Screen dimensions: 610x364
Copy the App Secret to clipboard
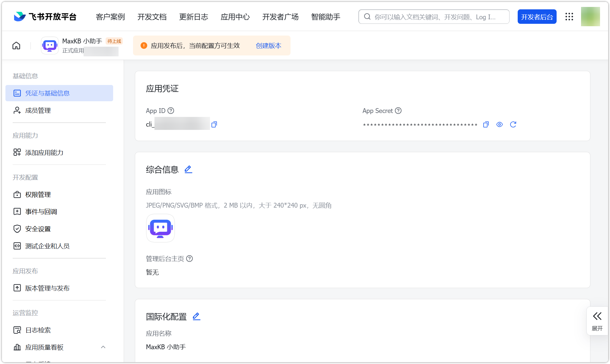click(486, 124)
